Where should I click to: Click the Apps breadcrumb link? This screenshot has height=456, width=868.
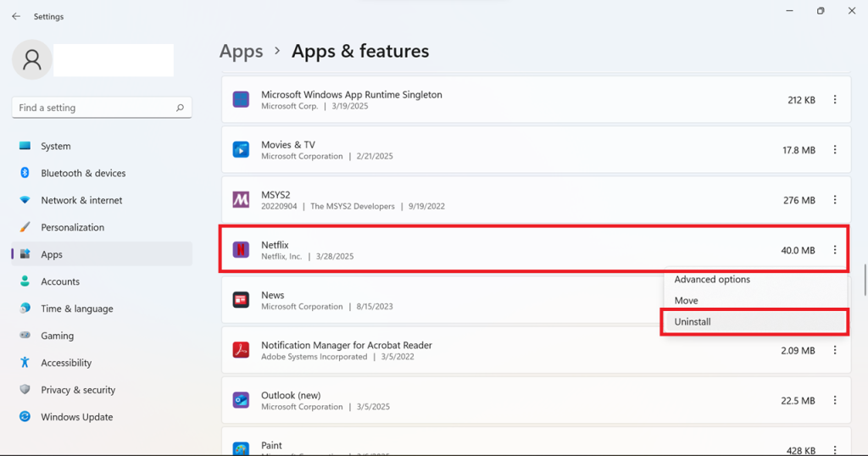tap(242, 51)
